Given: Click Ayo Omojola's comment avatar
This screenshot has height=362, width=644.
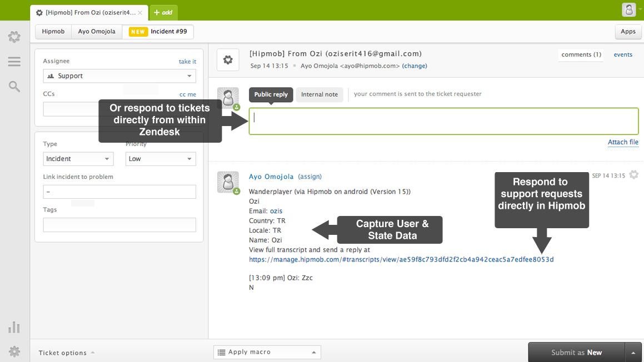Looking at the screenshot, I should [x=228, y=182].
